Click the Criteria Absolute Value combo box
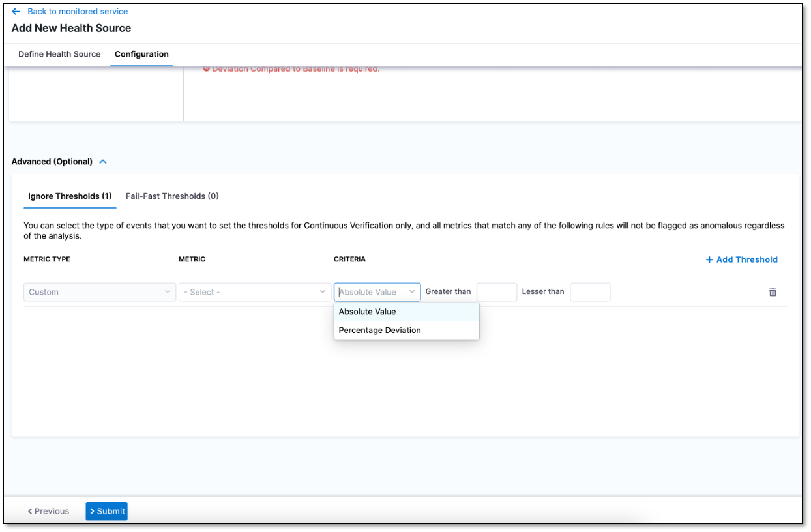 click(x=377, y=292)
